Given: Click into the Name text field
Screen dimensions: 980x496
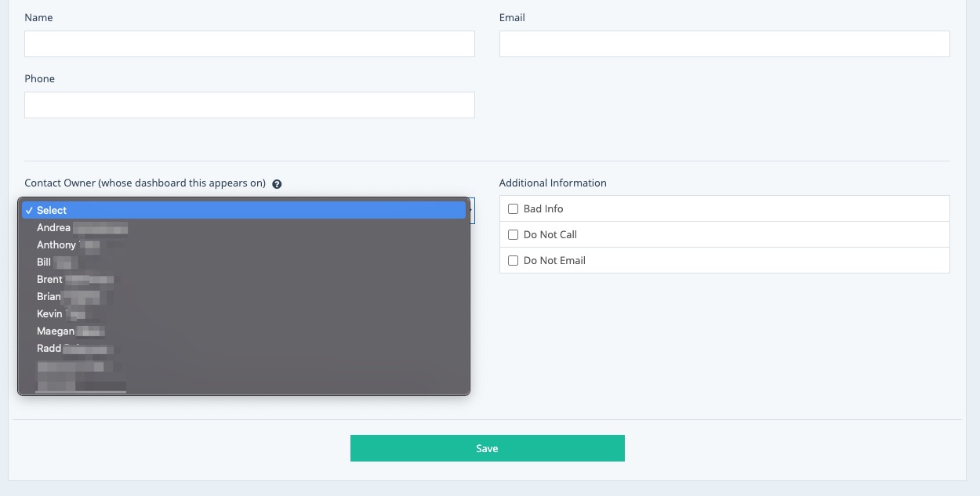Looking at the screenshot, I should (x=249, y=44).
